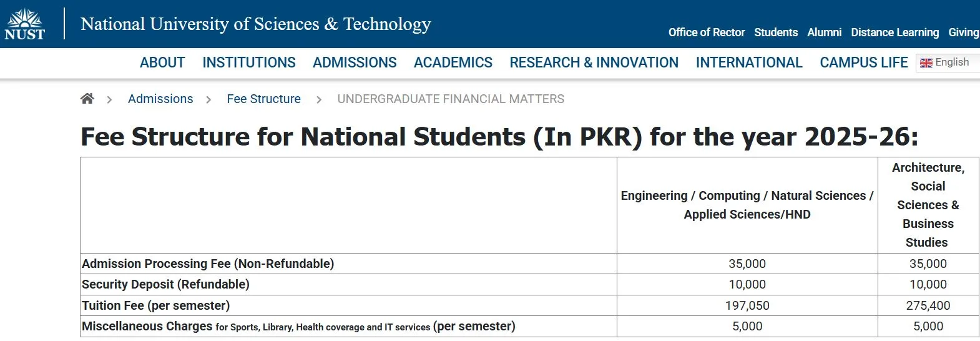Open the ADMISSIONS menu
Image resolution: width=980 pixels, height=341 pixels.
pos(355,62)
